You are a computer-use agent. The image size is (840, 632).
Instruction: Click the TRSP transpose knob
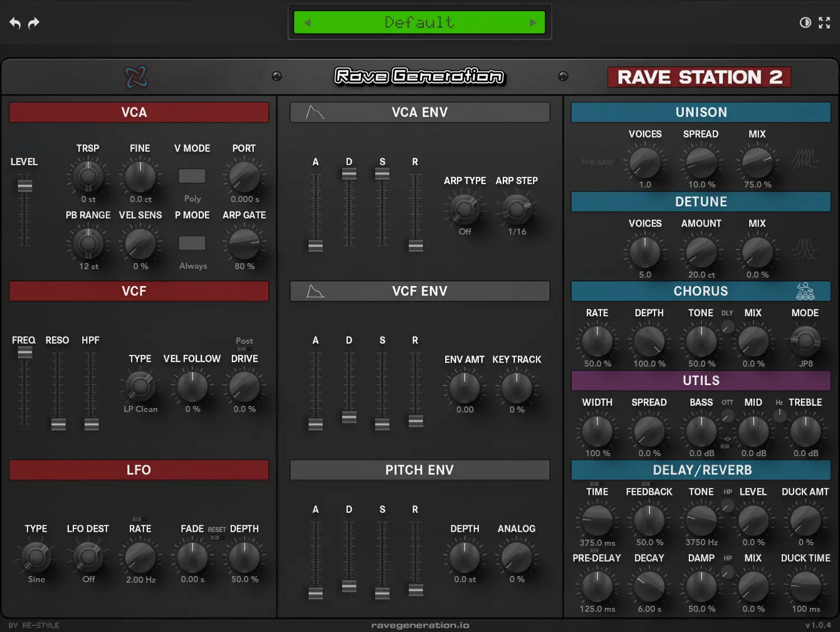click(88, 176)
